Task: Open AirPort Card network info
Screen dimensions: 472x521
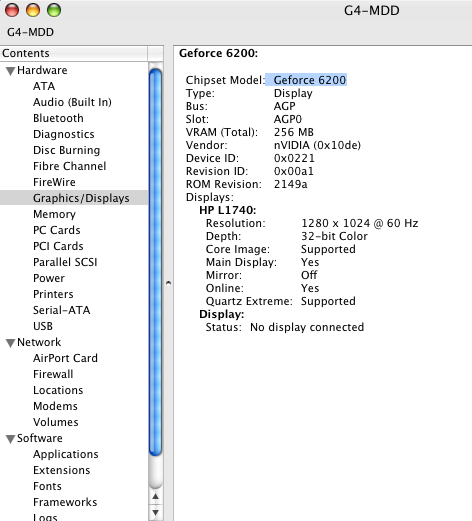Action: click(65, 358)
